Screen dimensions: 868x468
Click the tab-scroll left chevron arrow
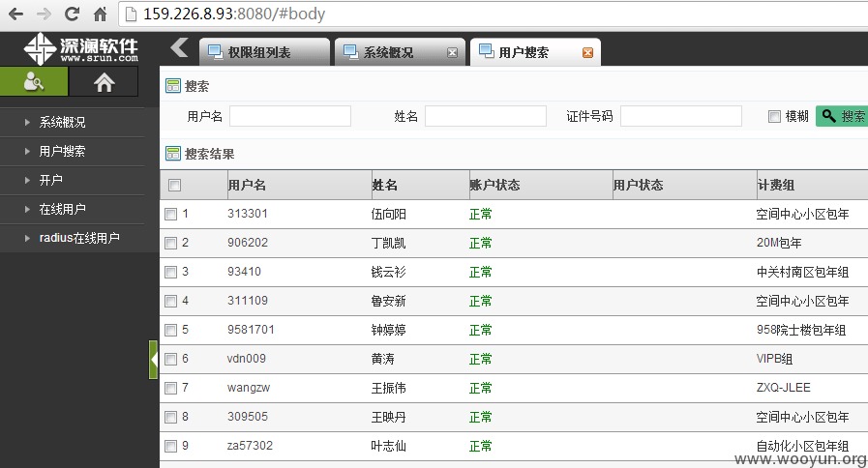[x=179, y=48]
